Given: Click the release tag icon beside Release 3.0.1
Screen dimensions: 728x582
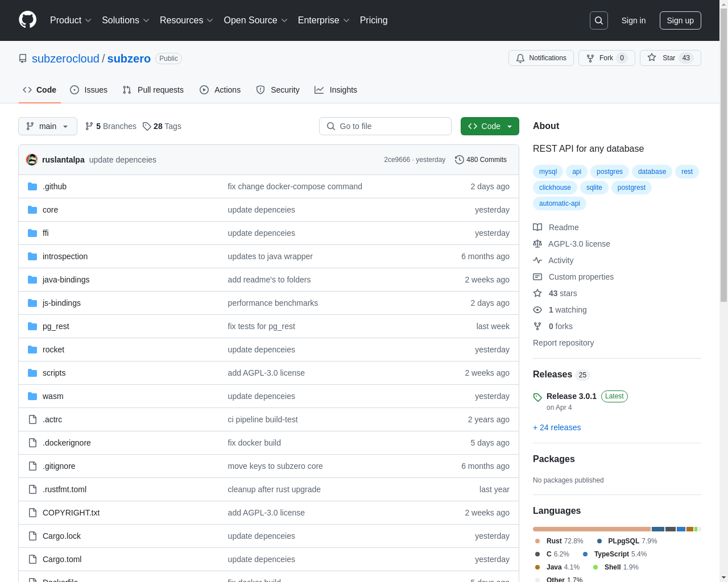Looking at the screenshot, I should coord(537,397).
